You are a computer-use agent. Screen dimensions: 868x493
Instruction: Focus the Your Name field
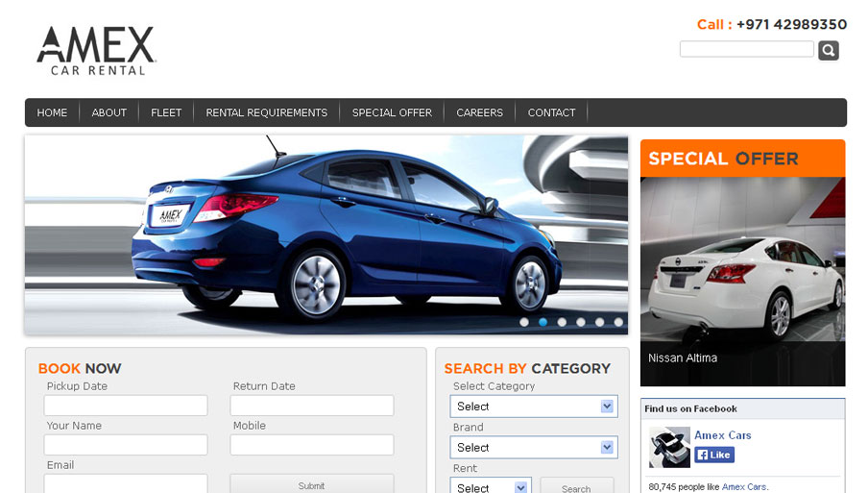click(126, 445)
